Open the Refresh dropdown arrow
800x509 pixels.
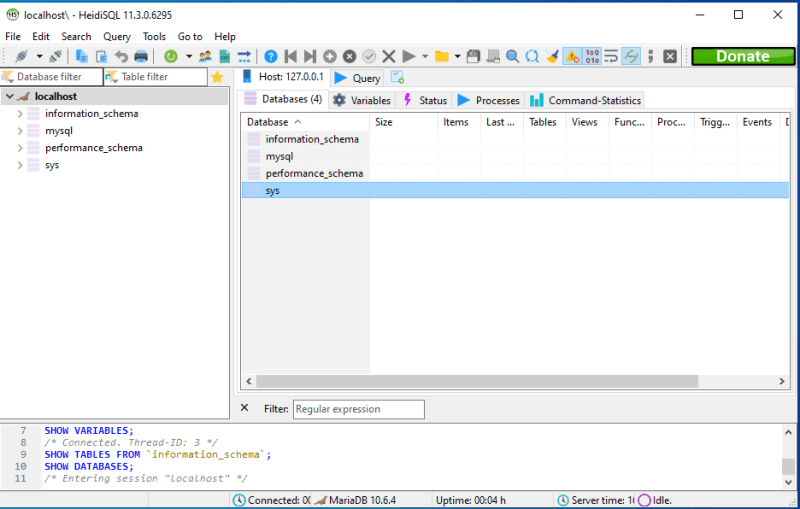[189, 56]
